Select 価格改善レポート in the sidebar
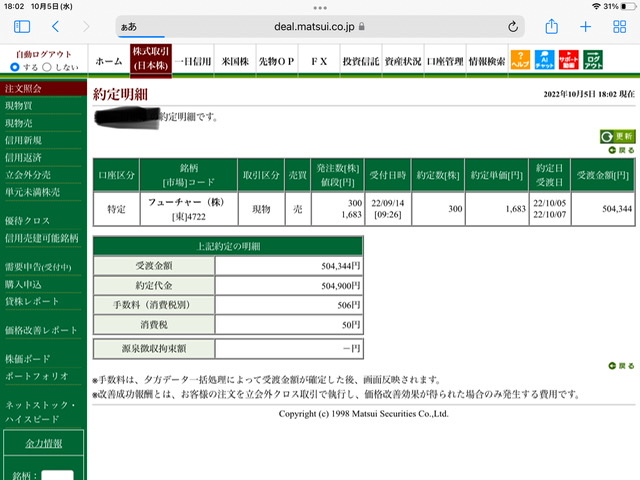Viewport: 640px width, 480px height. pos(41,330)
